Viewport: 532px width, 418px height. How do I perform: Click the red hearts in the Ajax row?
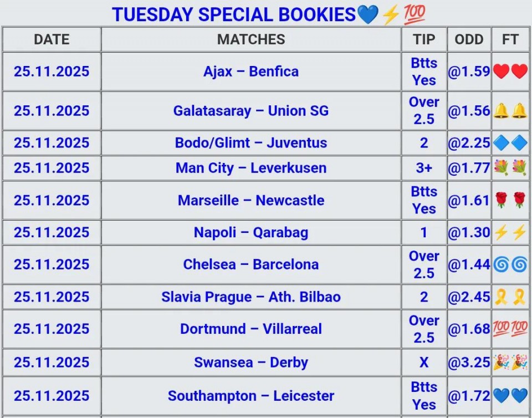coord(510,72)
